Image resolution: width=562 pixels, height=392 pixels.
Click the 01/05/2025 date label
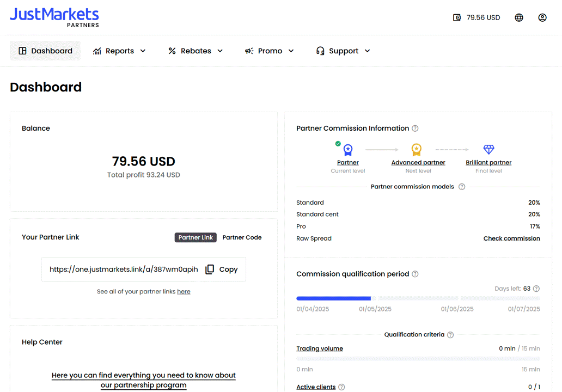pos(375,309)
